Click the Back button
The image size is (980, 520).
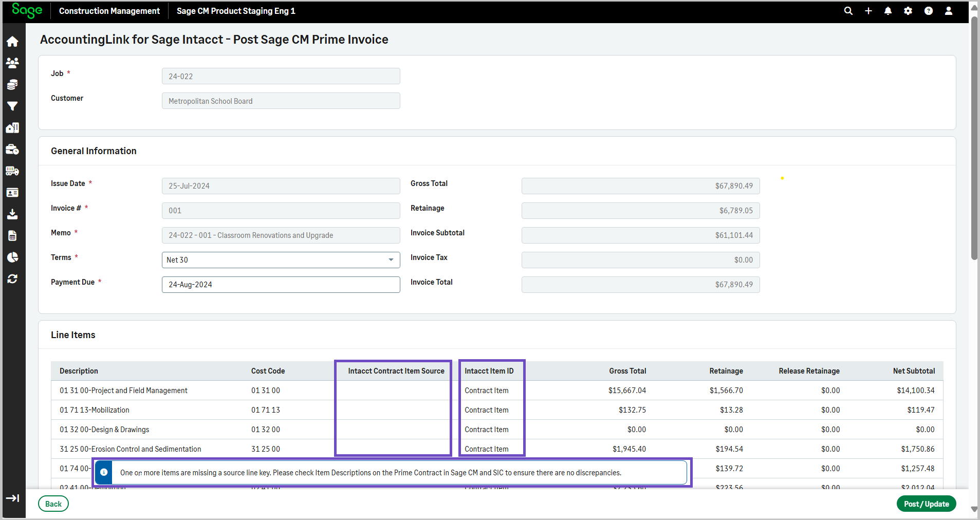53,504
